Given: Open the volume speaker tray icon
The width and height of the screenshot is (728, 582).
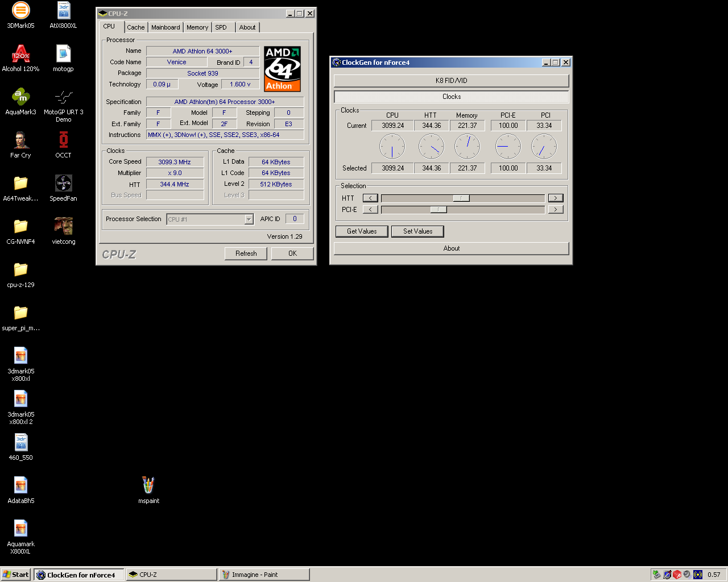Looking at the screenshot, I should [687, 575].
